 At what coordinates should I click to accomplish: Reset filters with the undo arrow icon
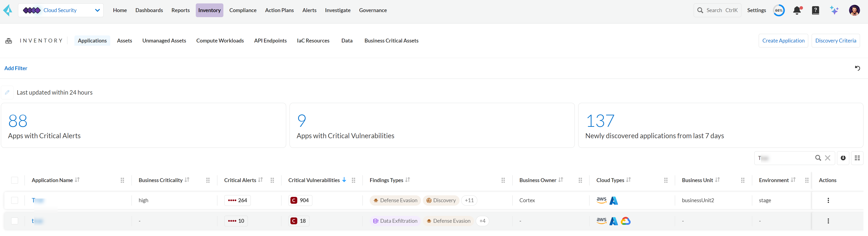(858, 68)
